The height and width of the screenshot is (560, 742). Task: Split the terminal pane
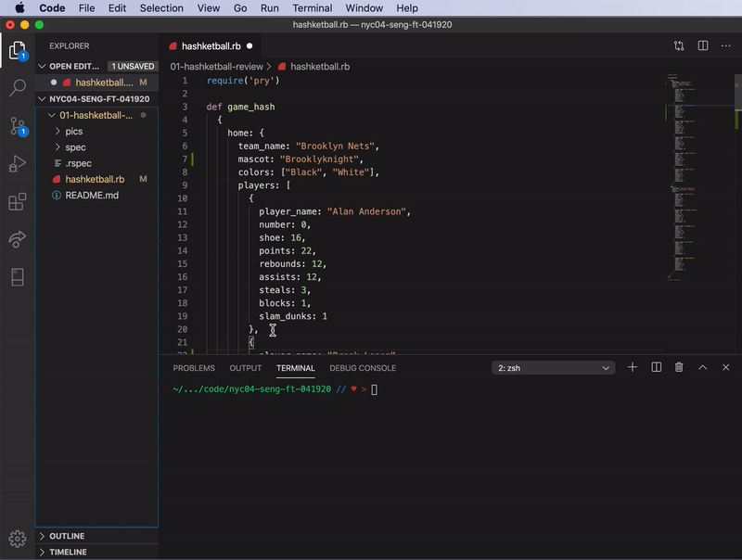point(656,367)
